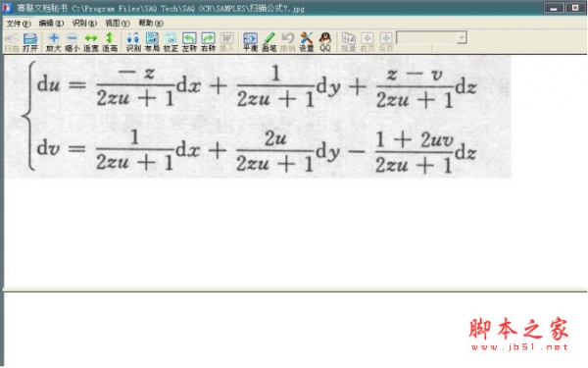Open the 帮助 (Help) menu

coord(151,24)
